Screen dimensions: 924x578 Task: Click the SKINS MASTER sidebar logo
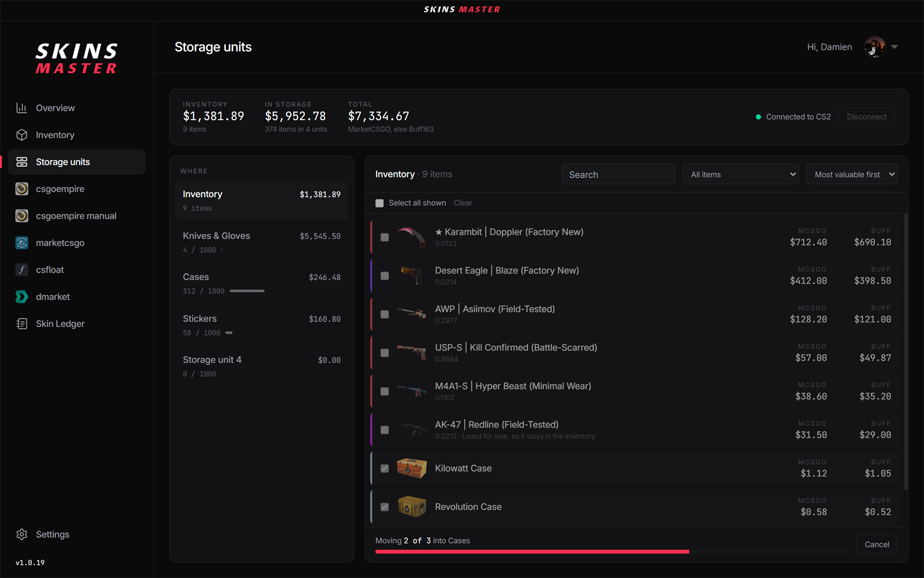pyautogui.click(x=77, y=58)
